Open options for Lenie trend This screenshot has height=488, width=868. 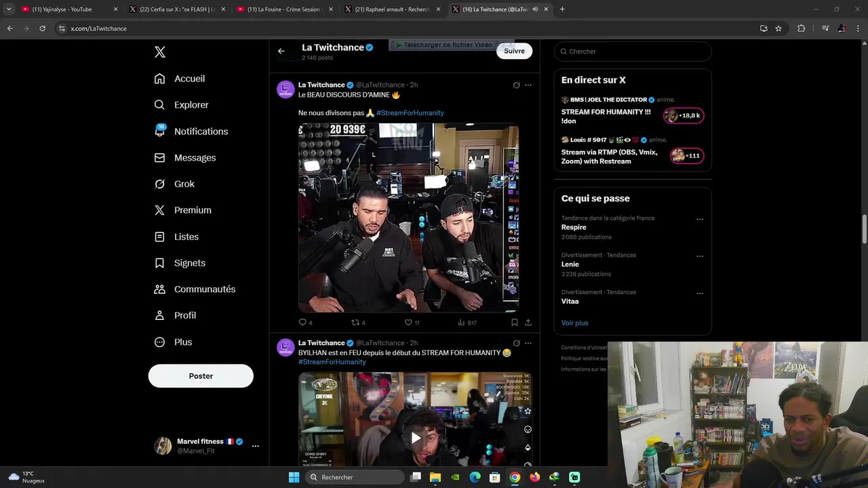700,257
